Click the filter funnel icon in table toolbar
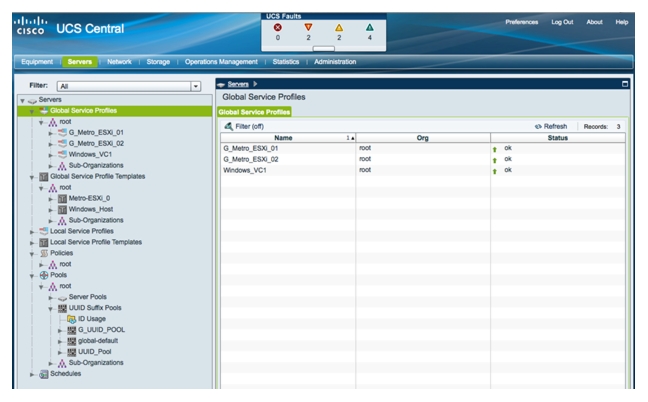 coord(228,126)
